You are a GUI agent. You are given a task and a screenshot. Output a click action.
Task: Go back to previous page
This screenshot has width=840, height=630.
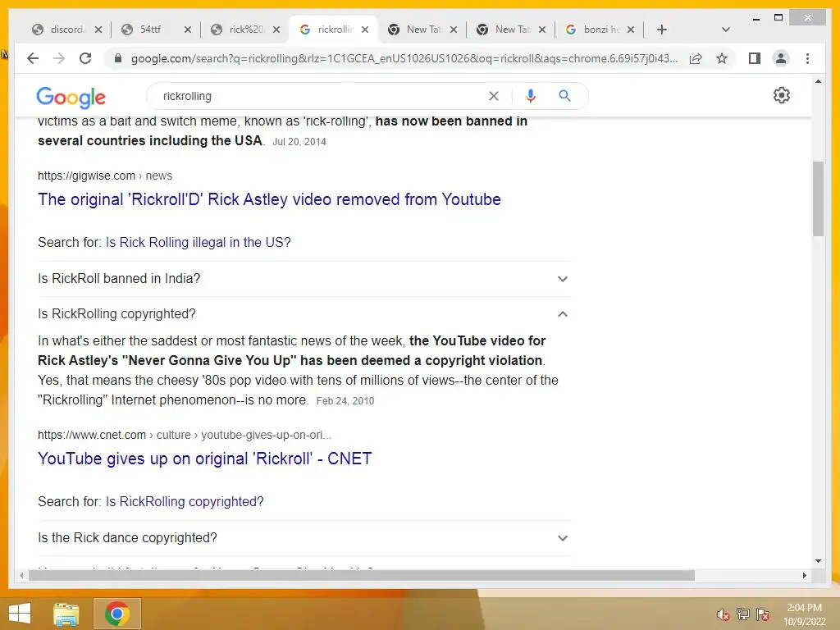click(33, 58)
